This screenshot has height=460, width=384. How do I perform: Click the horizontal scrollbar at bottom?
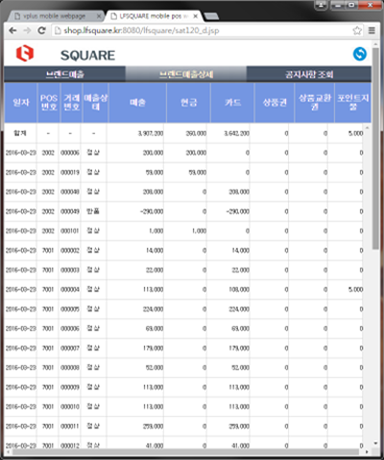coord(182,452)
